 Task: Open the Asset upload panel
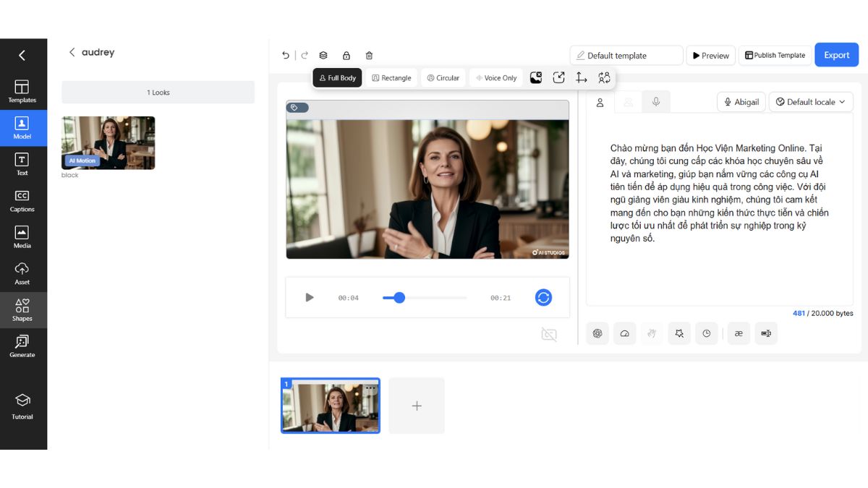[22, 273]
